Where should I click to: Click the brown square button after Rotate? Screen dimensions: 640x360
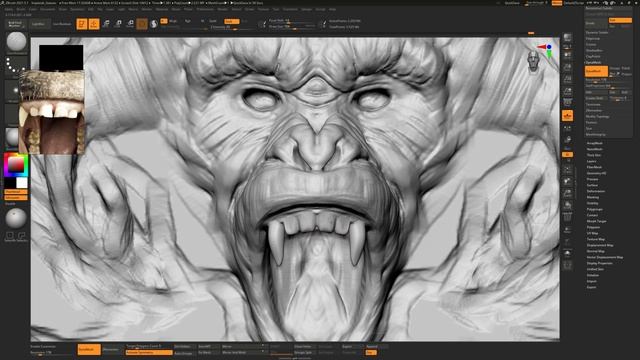[142, 24]
